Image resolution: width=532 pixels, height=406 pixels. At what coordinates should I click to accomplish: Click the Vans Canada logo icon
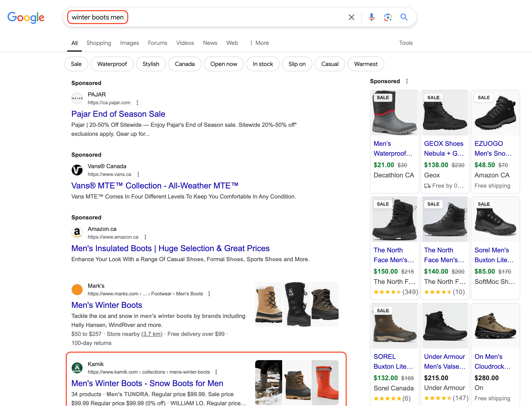77,170
